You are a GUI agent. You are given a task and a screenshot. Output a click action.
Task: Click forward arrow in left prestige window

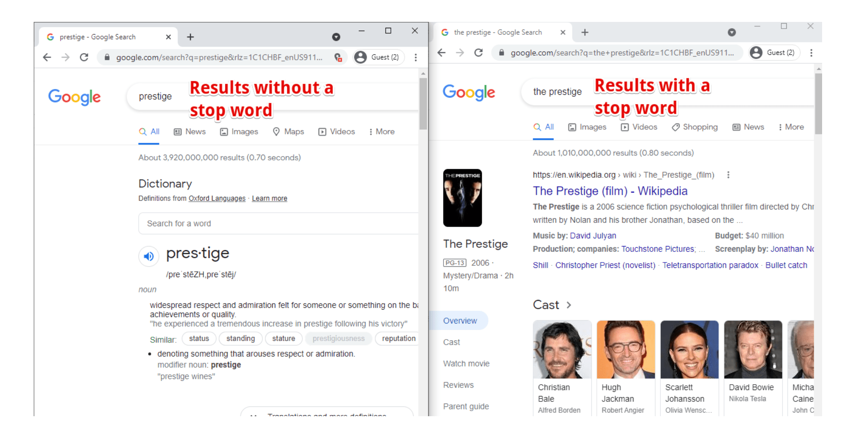pyautogui.click(x=65, y=57)
